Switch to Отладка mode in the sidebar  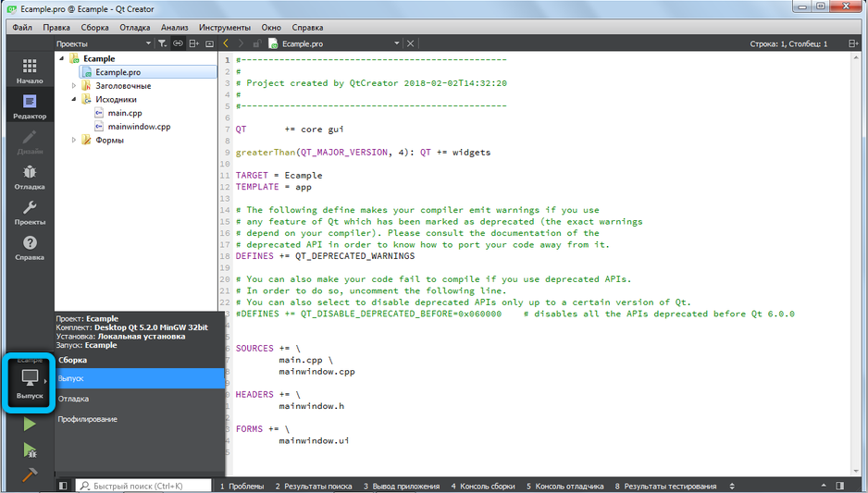click(29, 177)
